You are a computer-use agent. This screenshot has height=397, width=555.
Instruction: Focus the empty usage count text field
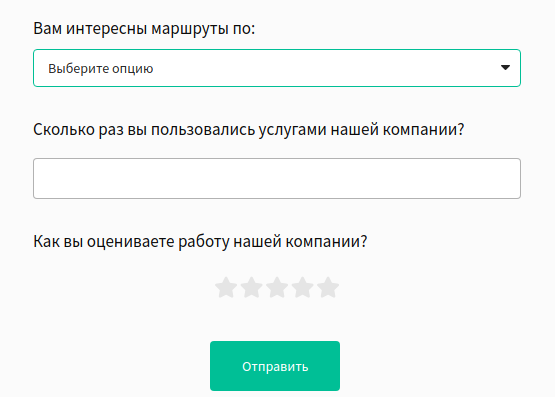[277, 178]
